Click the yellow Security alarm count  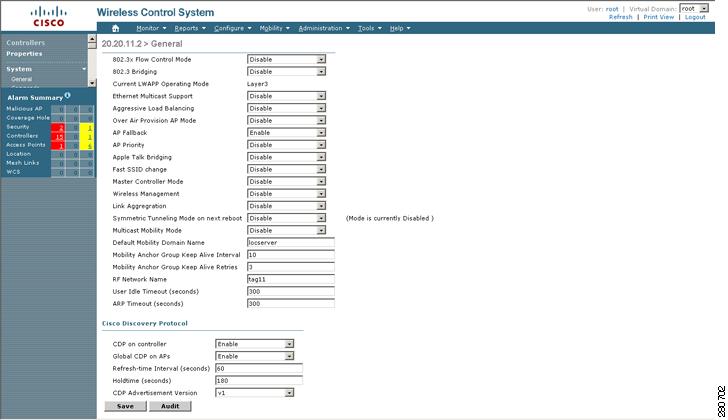point(87,127)
